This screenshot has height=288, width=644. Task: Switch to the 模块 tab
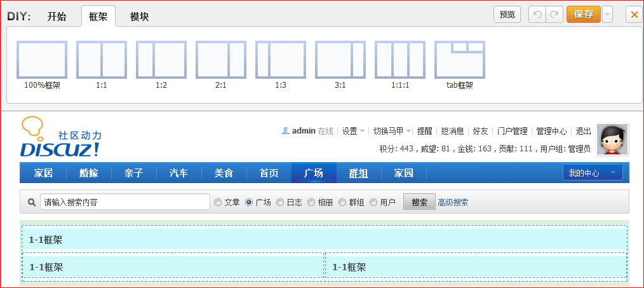click(139, 17)
